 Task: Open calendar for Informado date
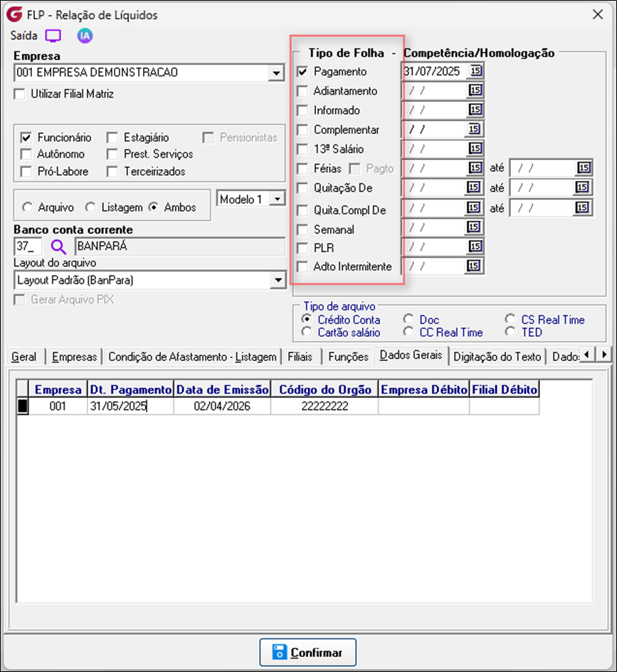tap(475, 110)
